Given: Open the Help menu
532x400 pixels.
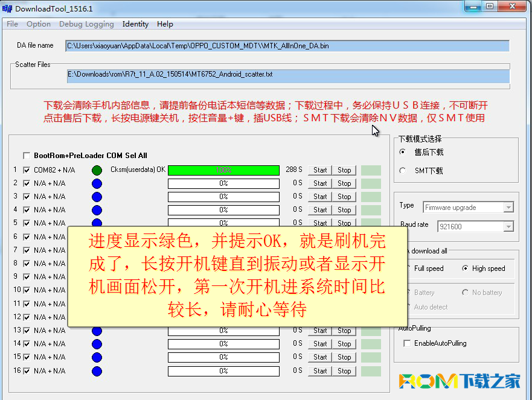Looking at the screenshot, I should pos(165,24).
